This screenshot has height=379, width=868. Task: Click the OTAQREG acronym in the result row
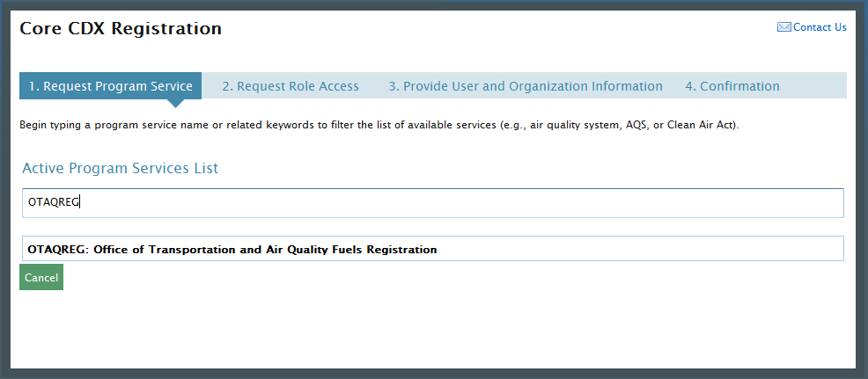[57, 250]
